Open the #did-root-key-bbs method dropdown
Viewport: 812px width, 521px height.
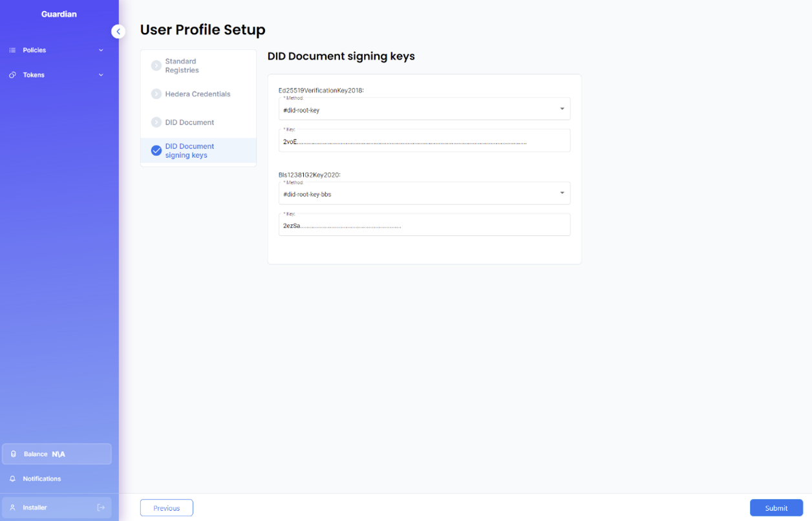pos(561,193)
